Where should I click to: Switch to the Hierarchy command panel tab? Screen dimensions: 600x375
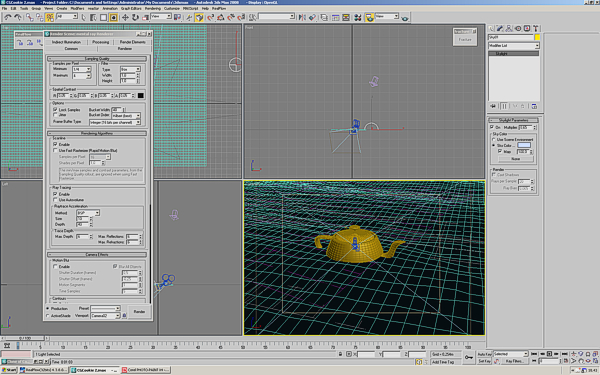(509, 28)
